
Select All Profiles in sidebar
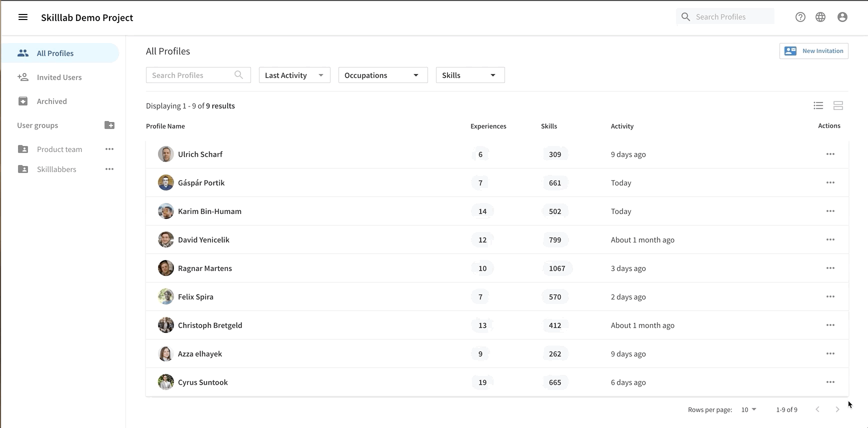[x=60, y=53]
